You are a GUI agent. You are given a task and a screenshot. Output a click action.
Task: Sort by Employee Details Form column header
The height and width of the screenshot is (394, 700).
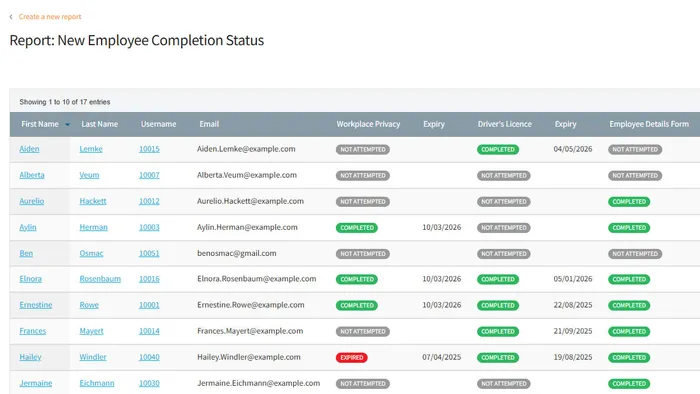[649, 124]
